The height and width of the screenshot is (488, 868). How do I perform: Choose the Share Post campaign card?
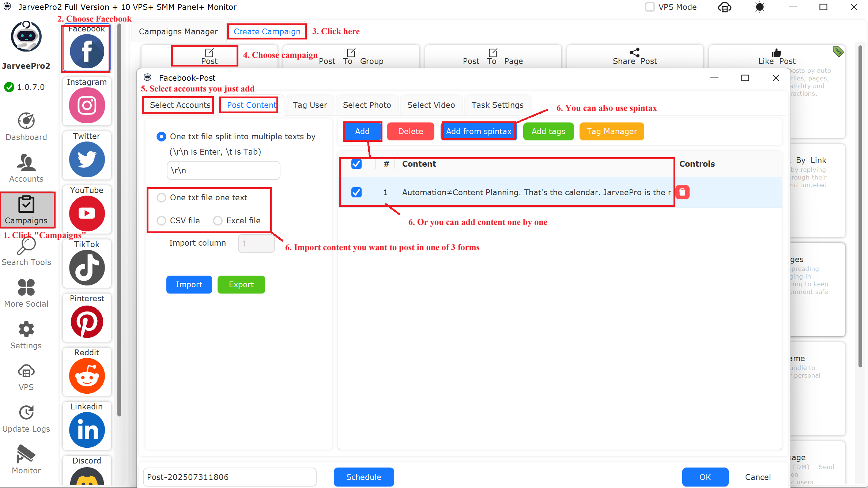(635, 56)
